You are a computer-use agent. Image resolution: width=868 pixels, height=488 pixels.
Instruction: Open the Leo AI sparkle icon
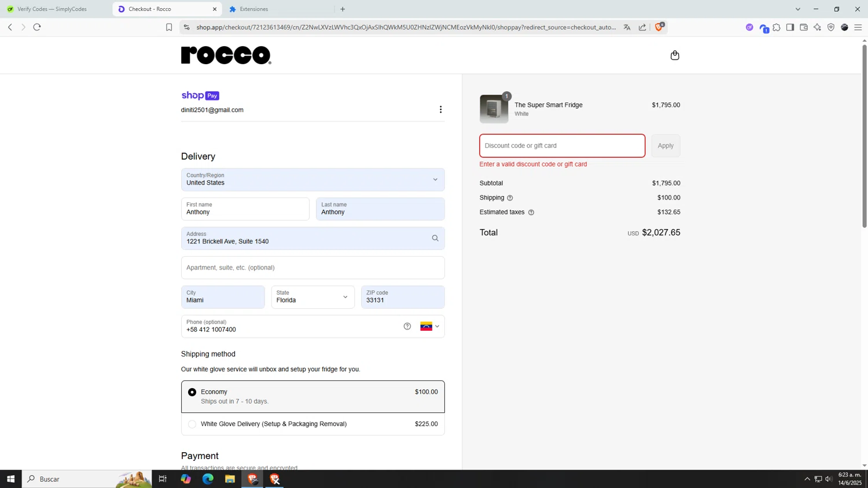[x=817, y=27]
